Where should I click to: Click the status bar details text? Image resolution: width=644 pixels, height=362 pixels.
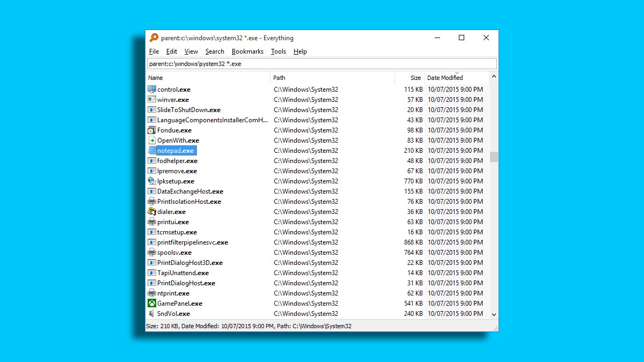[x=248, y=326]
